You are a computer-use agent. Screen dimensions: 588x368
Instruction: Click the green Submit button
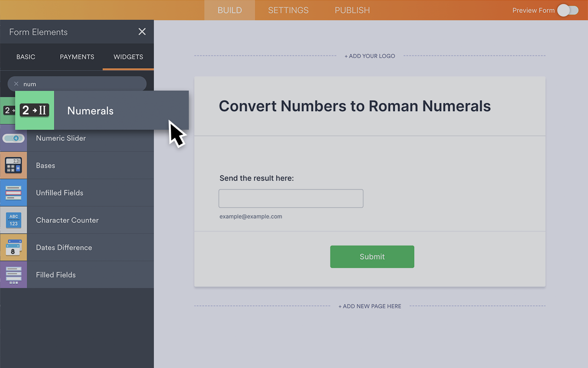coord(372,257)
